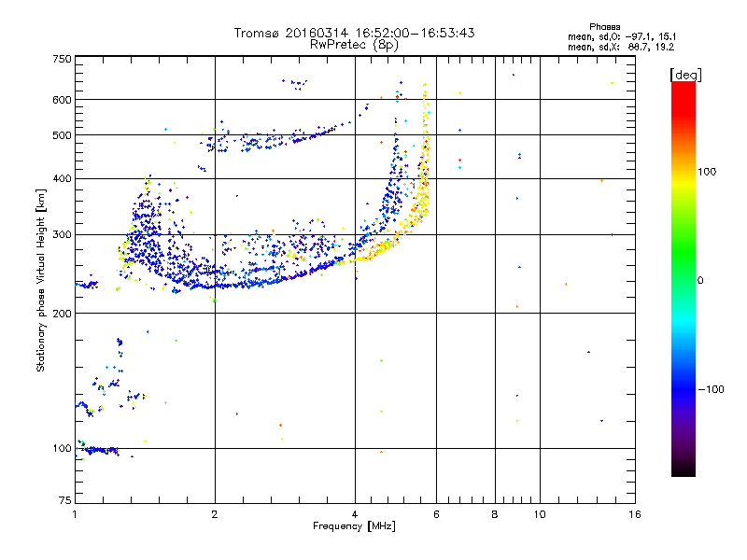747x560 pixels.
Task: Click the subtitle 'RwPretec (8p)'
Action: click(354, 45)
